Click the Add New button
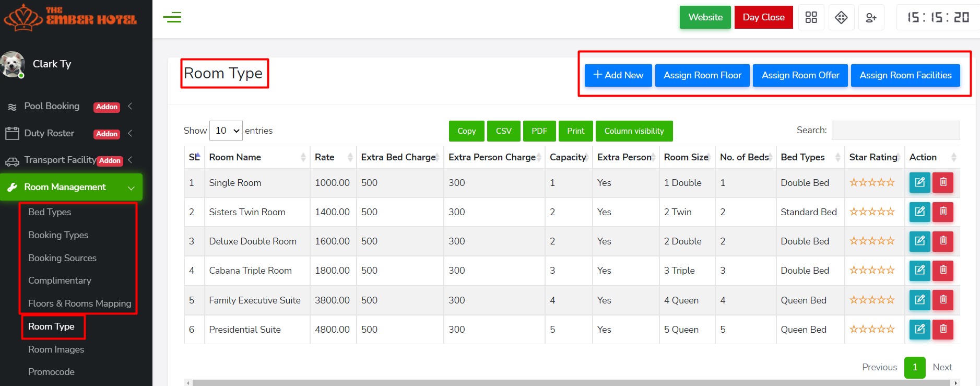980x386 pixels. pyautogui.click(x=618, y=75)
